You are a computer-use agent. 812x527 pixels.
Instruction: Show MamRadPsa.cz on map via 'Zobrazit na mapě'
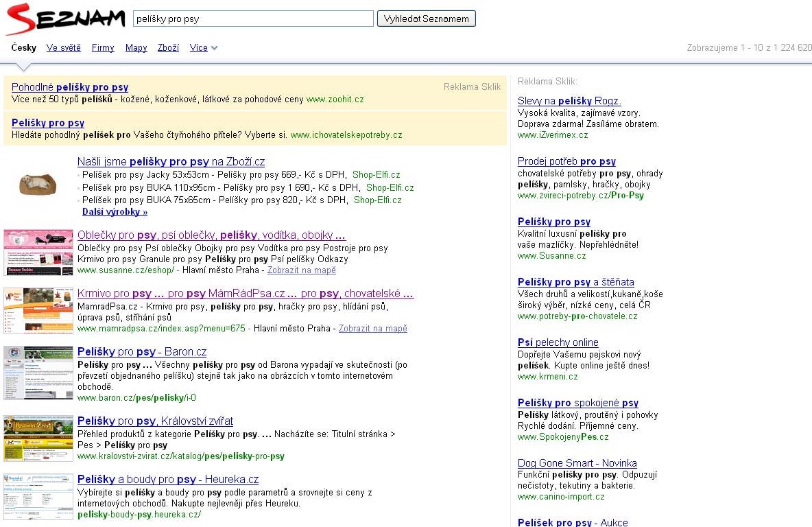tap(373, 328)
